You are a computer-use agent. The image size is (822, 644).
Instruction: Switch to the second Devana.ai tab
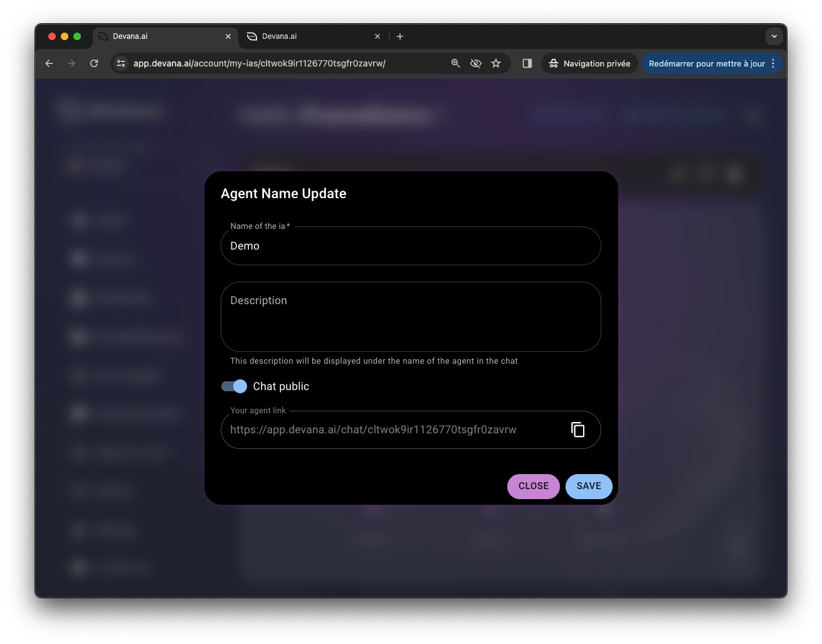(307, 36)
